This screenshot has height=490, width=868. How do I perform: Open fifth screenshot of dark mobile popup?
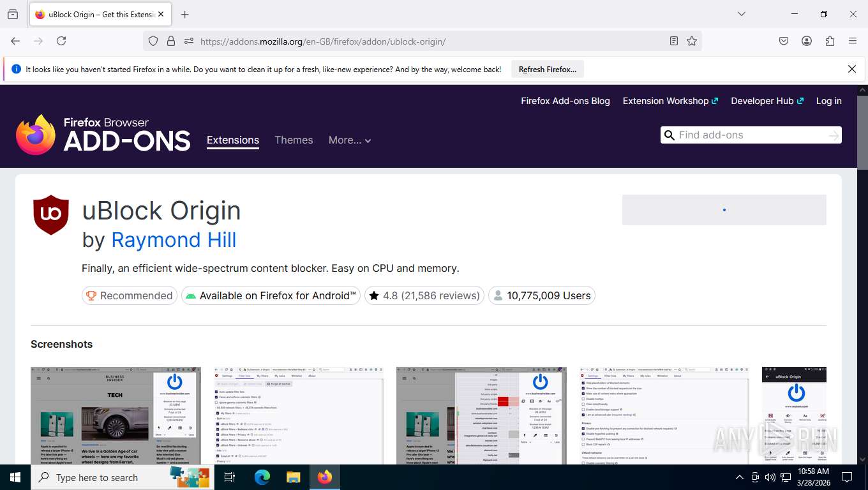click(794, 415)
